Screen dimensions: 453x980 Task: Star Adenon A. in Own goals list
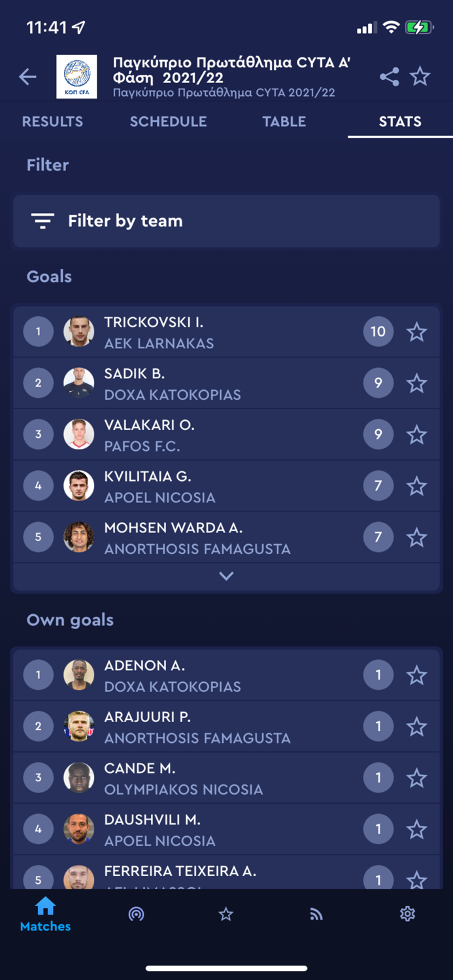click(x=416, y=674)
